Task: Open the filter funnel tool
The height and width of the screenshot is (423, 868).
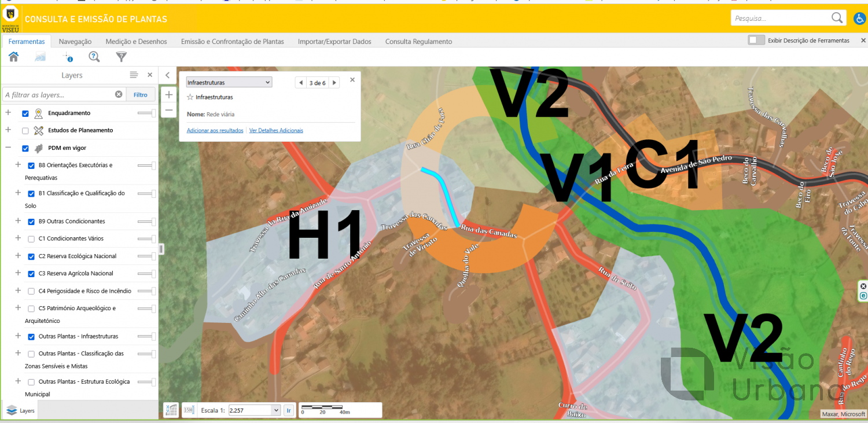Action: tap(121, 57)
